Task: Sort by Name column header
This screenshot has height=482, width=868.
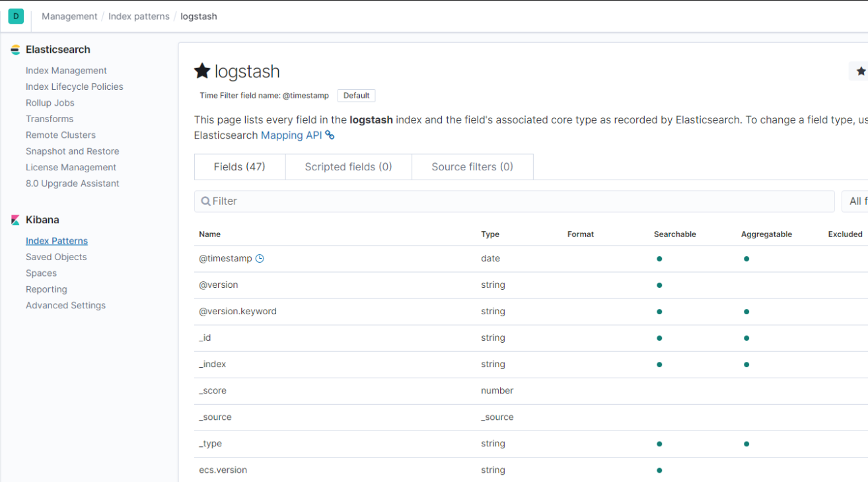Action: point(210,234)
